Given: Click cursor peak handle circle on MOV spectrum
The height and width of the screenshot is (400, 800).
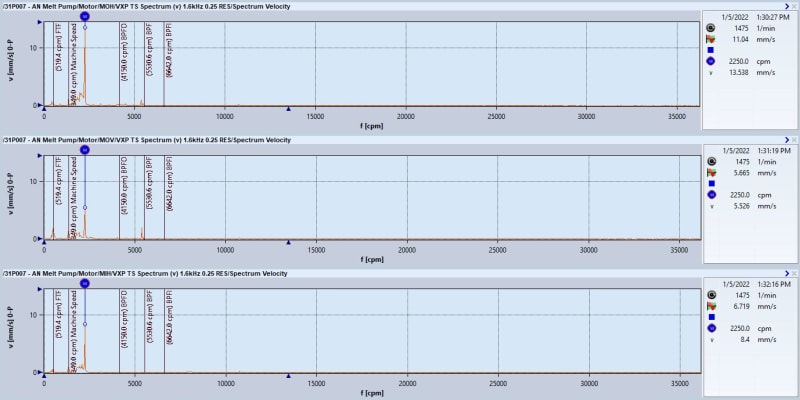Looking at the screenshot, I should coord(85,208).
